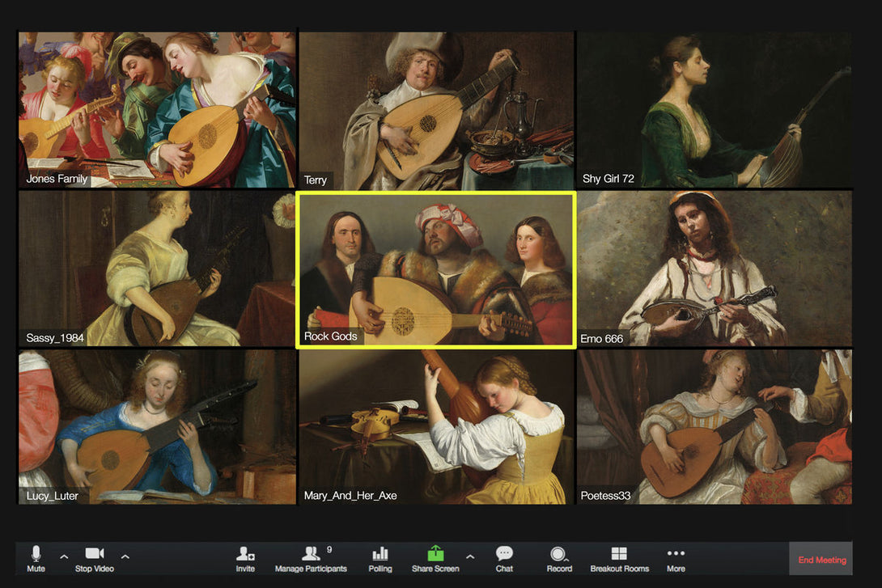The width and height of the screenshot is (882, 588).
Task: Click the End Meeting button
Action: tap(821, 559)
